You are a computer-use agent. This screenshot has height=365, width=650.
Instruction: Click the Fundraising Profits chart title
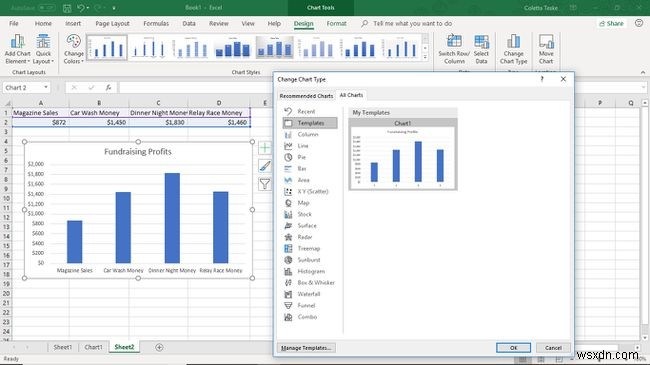pos(138,152)
